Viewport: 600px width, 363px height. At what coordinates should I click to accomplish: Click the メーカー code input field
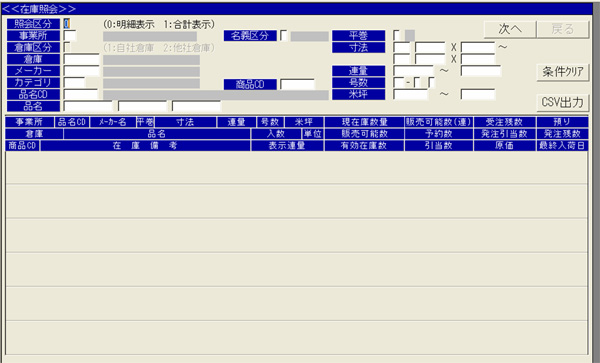pos(81,71)
